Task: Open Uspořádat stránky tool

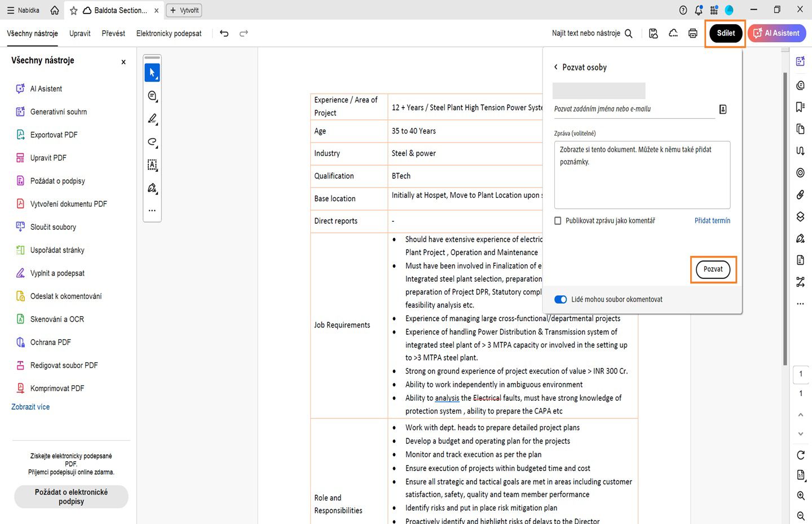Action: 50,250
